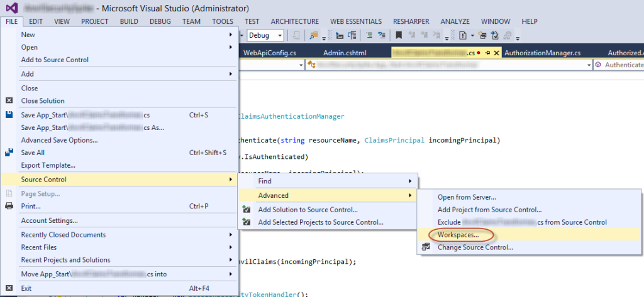Click the greyed globe toolbar icon
Screen dimensions: 644x297
click(x=508, y=35)
